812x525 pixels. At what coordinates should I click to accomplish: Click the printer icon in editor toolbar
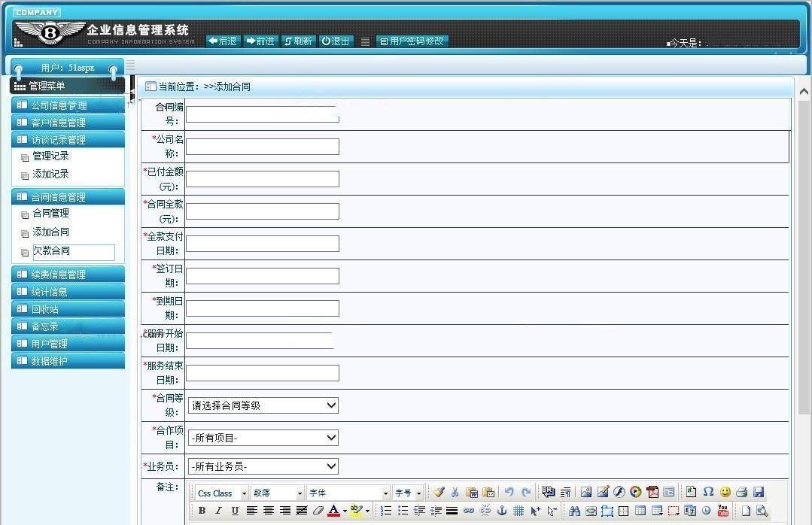[x=741, y=492]
